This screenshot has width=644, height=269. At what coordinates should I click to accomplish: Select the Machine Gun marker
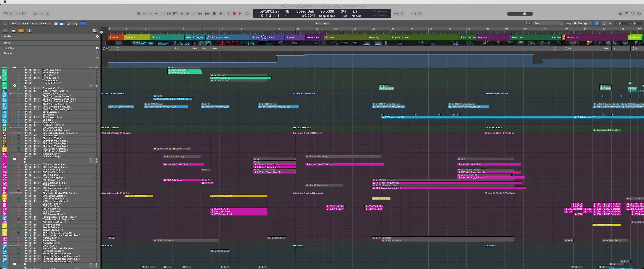(468, 37)
